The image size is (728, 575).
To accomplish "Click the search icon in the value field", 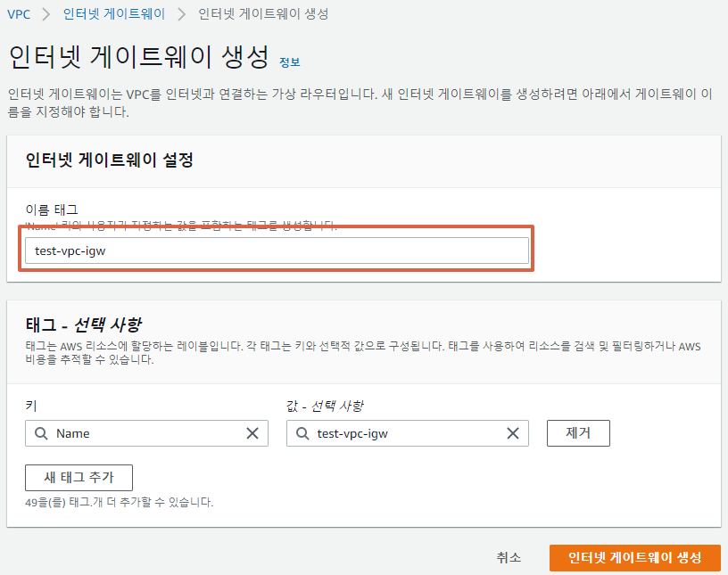I will click(x=302, y=433).
